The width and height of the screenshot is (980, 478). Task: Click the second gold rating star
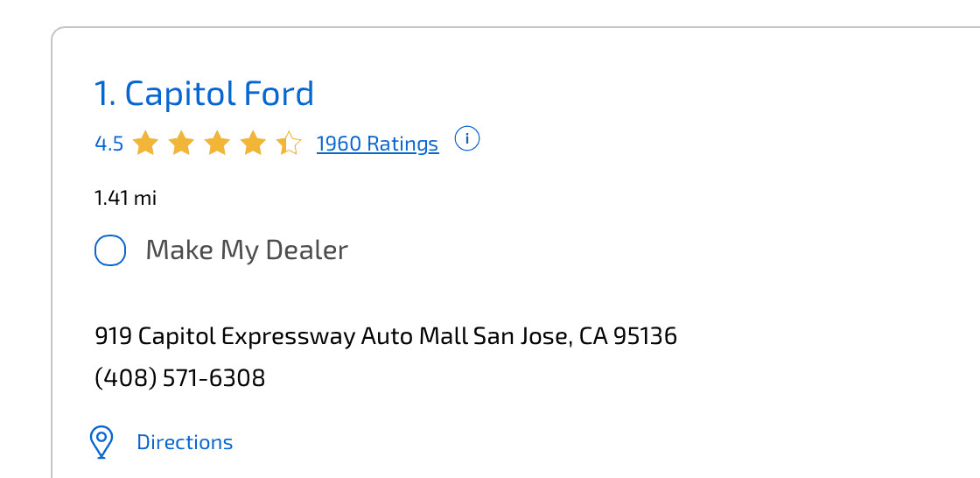[181, 143]
